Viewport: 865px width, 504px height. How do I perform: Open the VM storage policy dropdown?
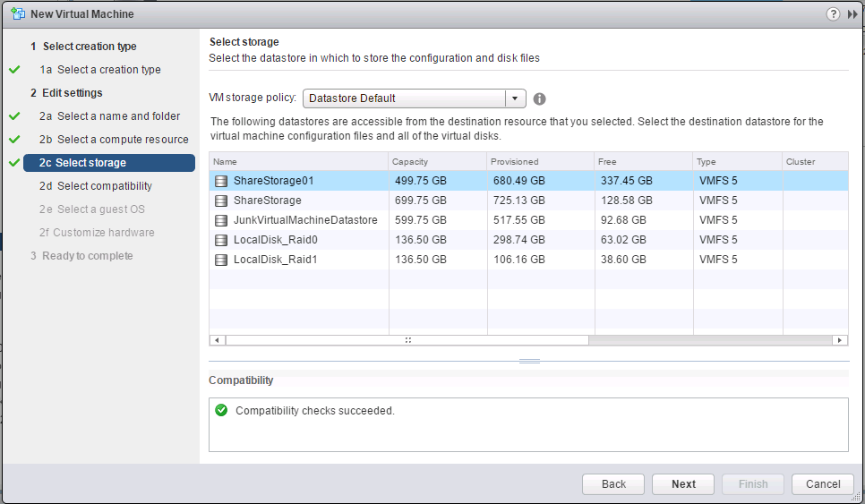pos(415,98)
